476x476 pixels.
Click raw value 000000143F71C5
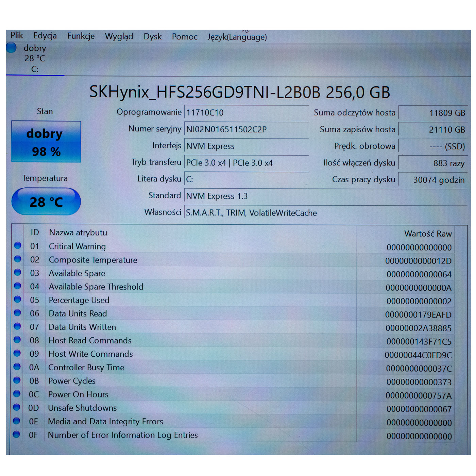click(x=419, y=342)
